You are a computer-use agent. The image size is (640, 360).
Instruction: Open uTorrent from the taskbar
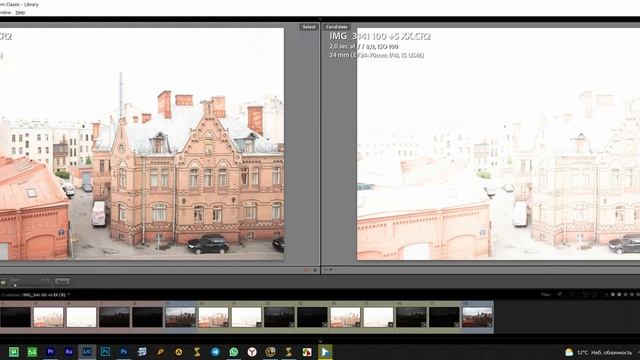14,352
